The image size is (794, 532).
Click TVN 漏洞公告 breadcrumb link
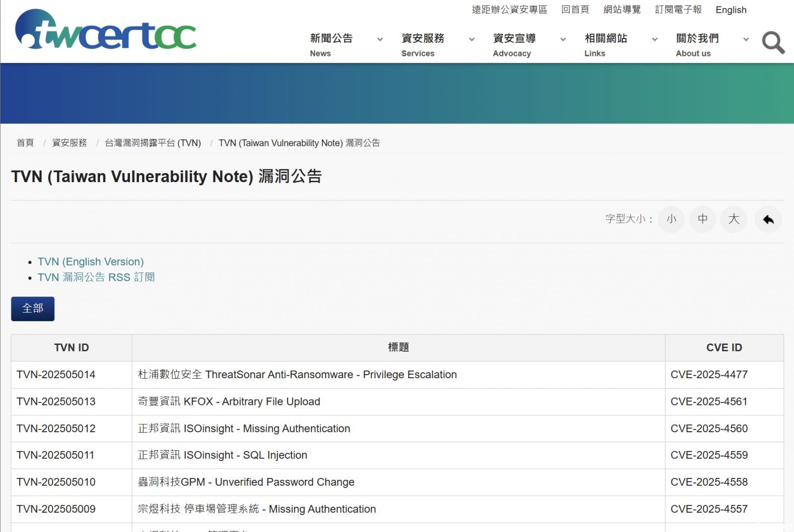tap(299, 143)
